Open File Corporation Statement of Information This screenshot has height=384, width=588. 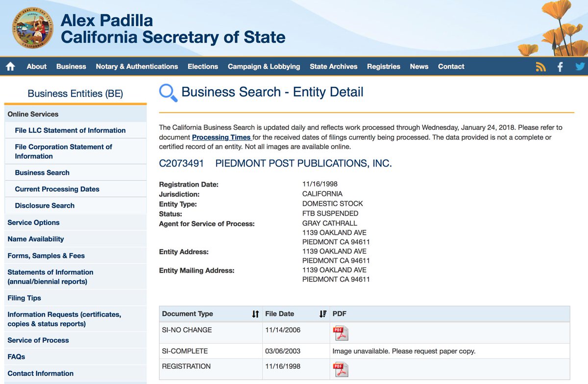(64, 151)
